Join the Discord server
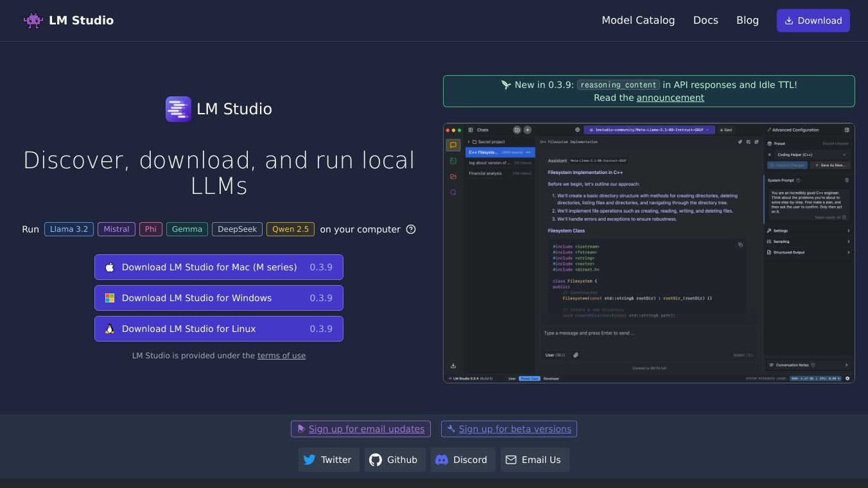The image size is (868, 488). pos(462,460)
